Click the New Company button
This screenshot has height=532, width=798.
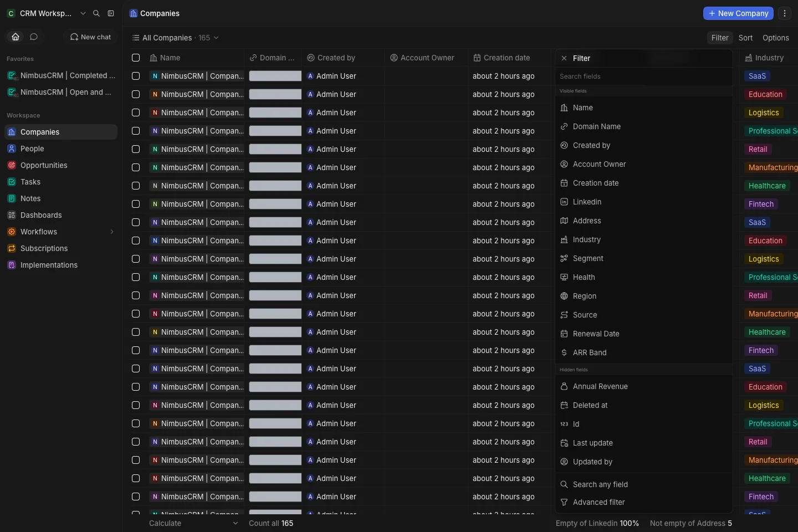click(738, 13)
